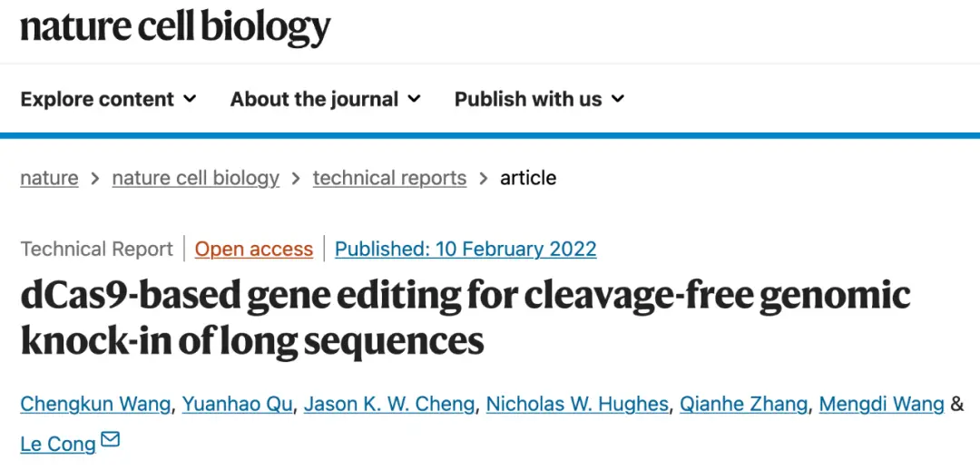Open the Published: 10 February 2022 link
The image size is (980, 470).
[465, 250]
